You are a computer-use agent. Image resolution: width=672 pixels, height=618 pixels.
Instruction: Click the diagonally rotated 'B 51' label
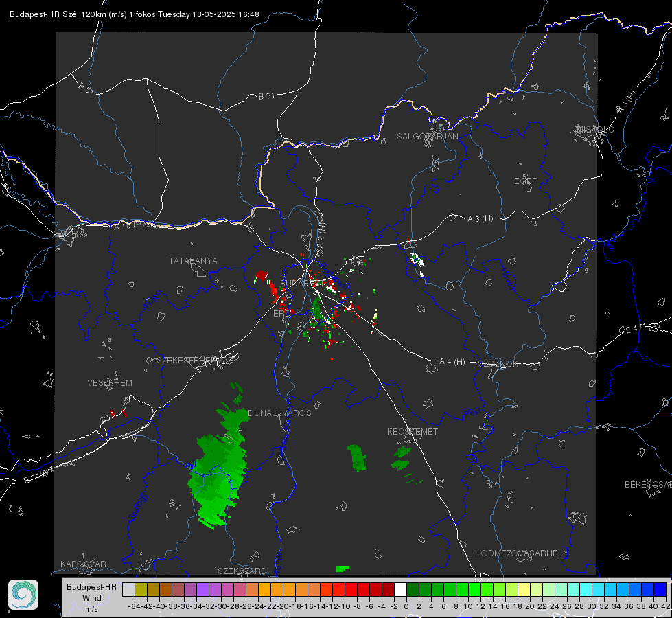point(86,87)
